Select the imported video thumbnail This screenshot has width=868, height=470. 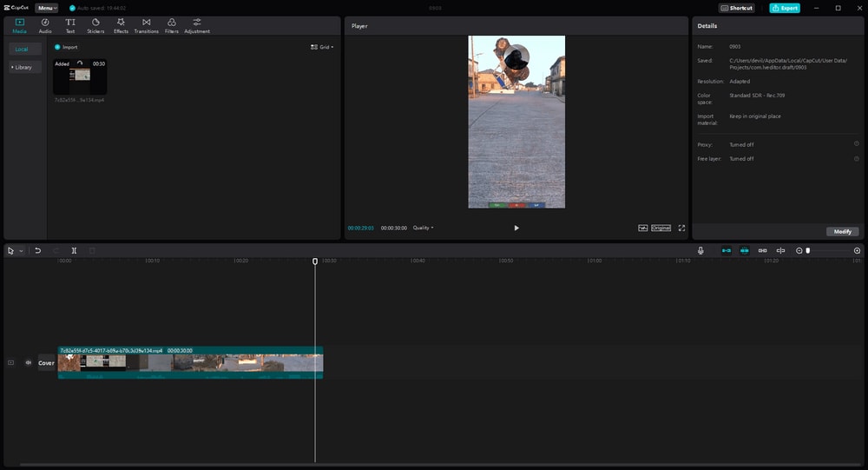tap(80, 77)
